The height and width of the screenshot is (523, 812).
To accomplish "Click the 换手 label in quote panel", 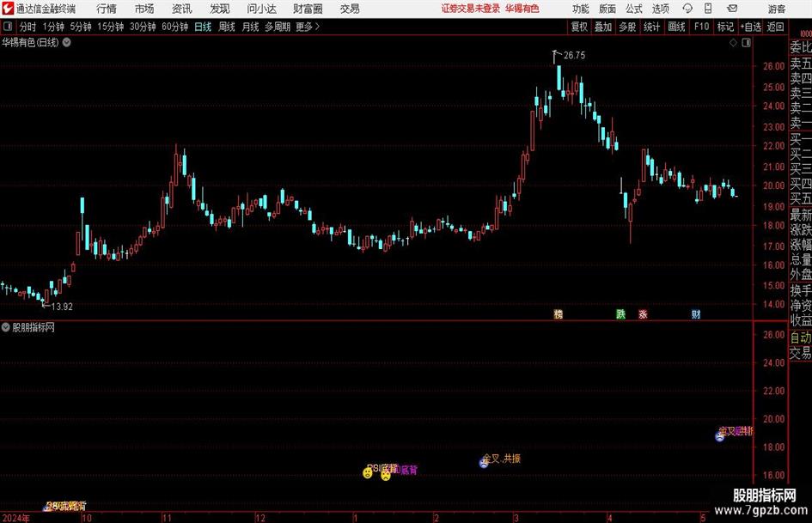I will click(x=801, y=290).
